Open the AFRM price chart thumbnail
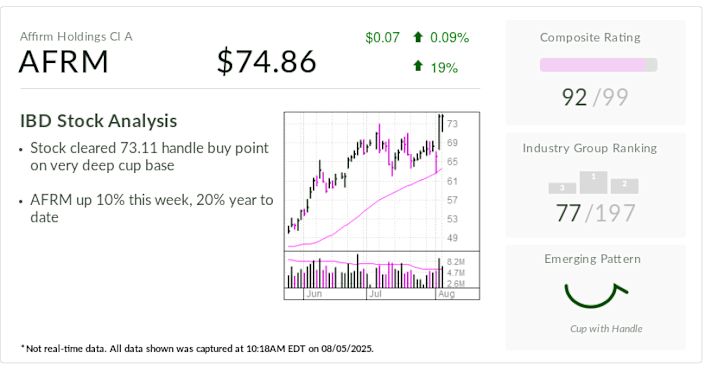Screen dimensions: 705x372 382,206
